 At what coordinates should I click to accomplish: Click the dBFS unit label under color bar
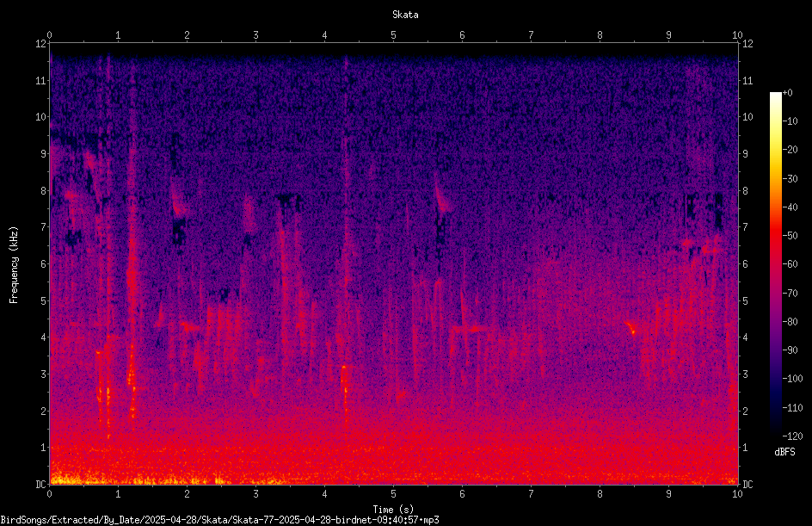point(784,452)
